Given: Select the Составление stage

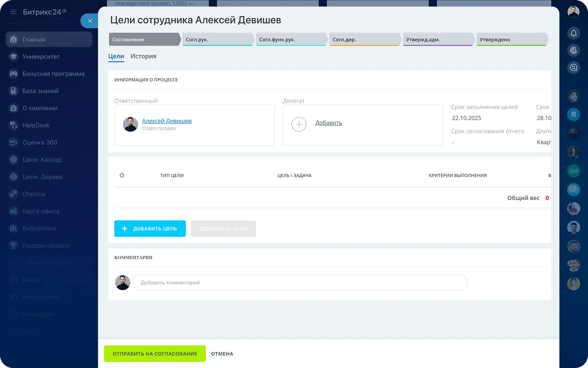Looking at the screenshot, I should coord(145,39).
